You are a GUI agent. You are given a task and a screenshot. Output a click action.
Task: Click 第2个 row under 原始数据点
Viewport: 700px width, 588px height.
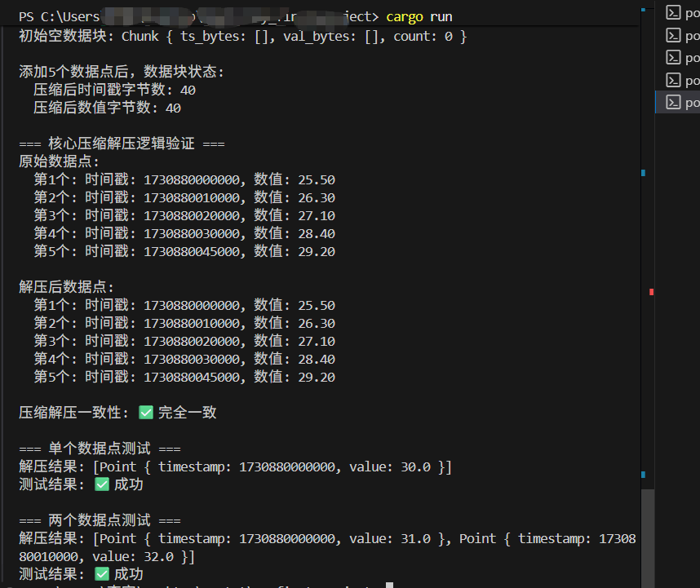point(184,197)
